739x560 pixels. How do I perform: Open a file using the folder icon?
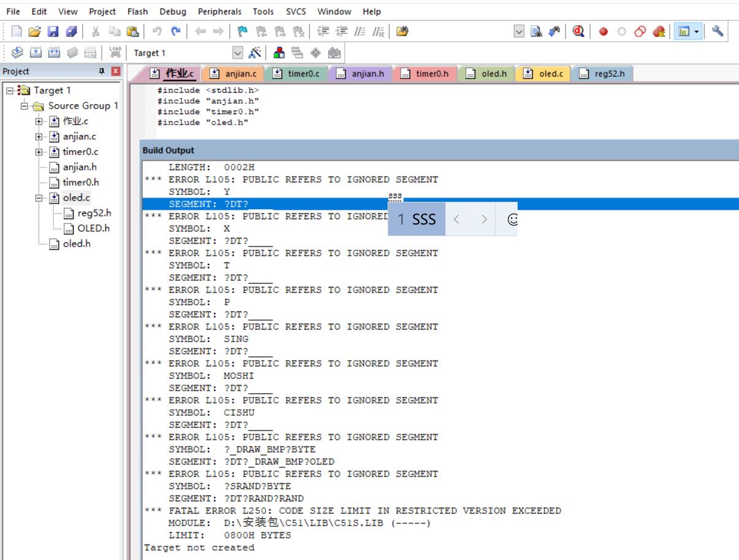point(36,33)
